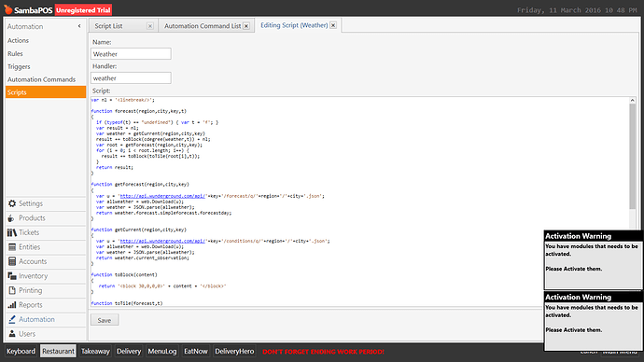The image size is (644, 362).
Task: Click the Reports bar chart icon
Action: [12, 305]
